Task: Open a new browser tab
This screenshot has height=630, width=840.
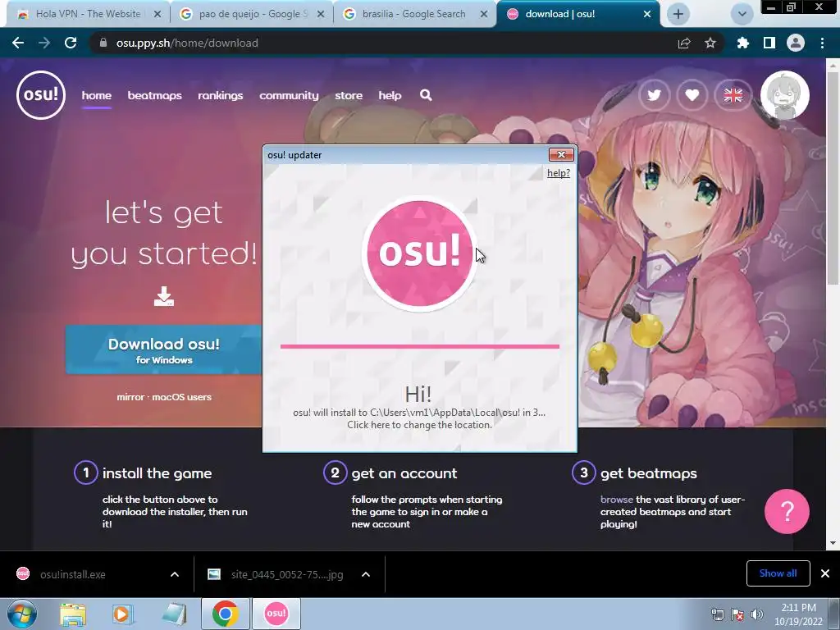Action: [x=678, y=14]
